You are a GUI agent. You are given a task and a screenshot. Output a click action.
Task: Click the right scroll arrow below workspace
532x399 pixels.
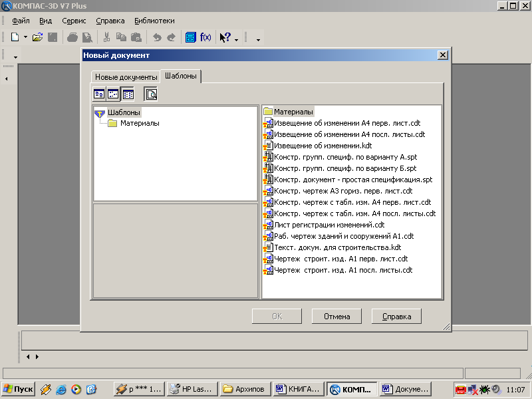tap(37, 356)
